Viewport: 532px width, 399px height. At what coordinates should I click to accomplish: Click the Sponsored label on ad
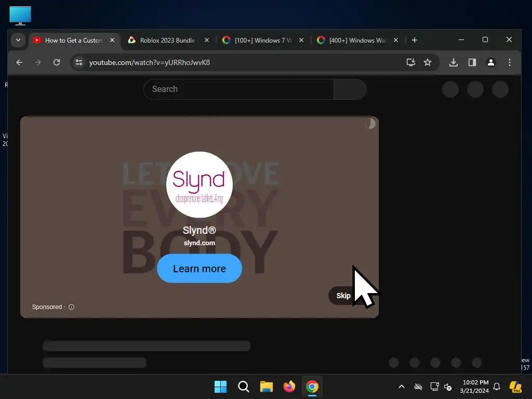(47, 307)
